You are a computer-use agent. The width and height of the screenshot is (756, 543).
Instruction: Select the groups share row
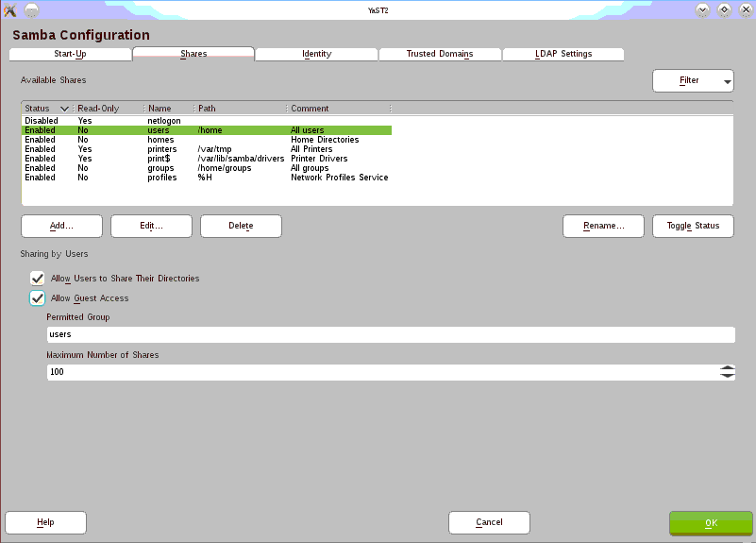click(207, 168)
